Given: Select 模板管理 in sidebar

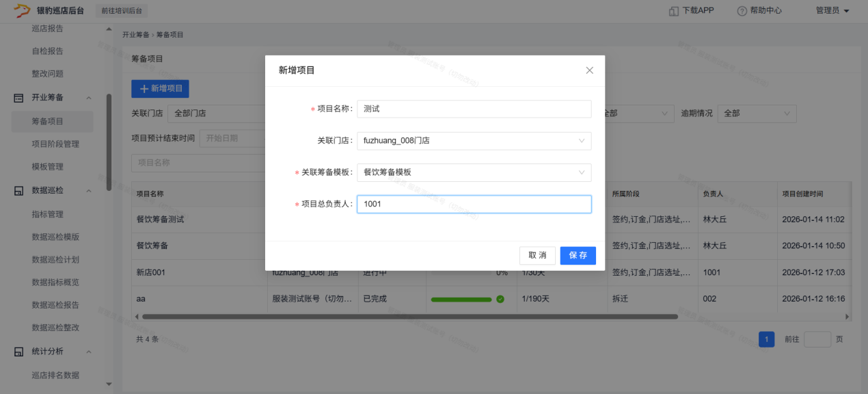Looking at the screenshot, I should tap(47, 167).
